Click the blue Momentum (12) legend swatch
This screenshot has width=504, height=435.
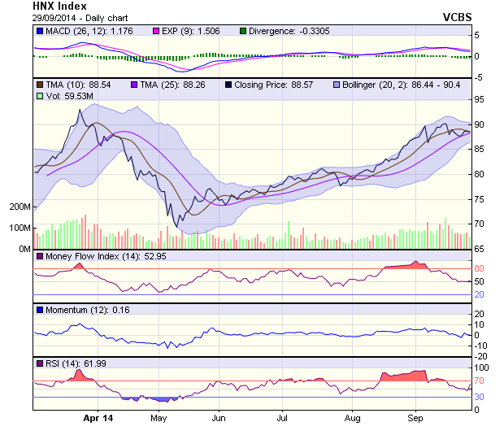tap(40, 310)
